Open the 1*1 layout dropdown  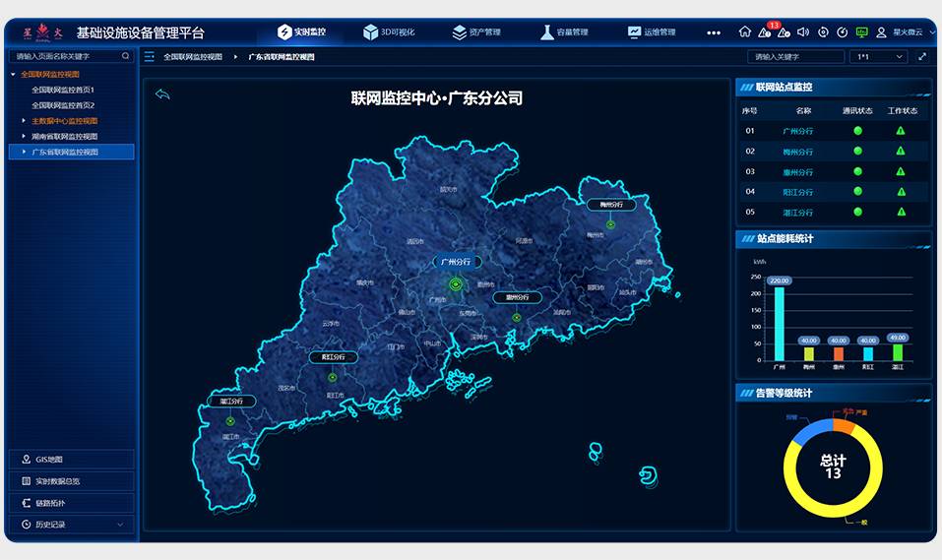(x=878, y=57)
